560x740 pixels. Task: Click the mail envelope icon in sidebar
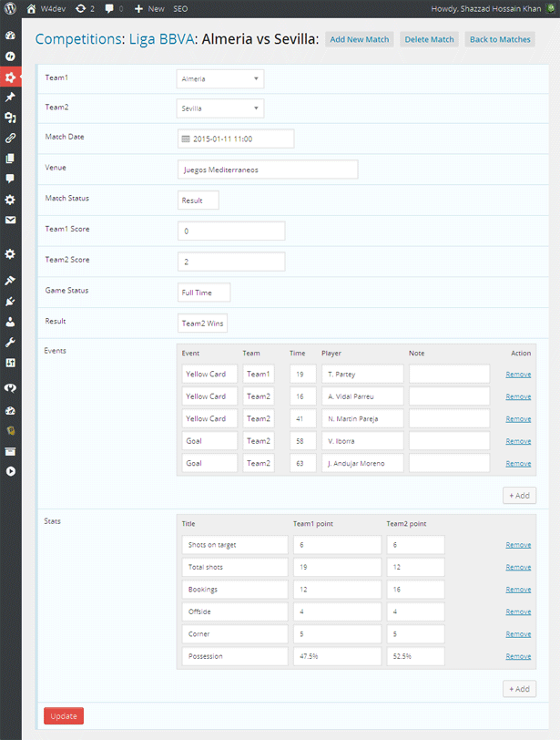click(x=10, y=221)
